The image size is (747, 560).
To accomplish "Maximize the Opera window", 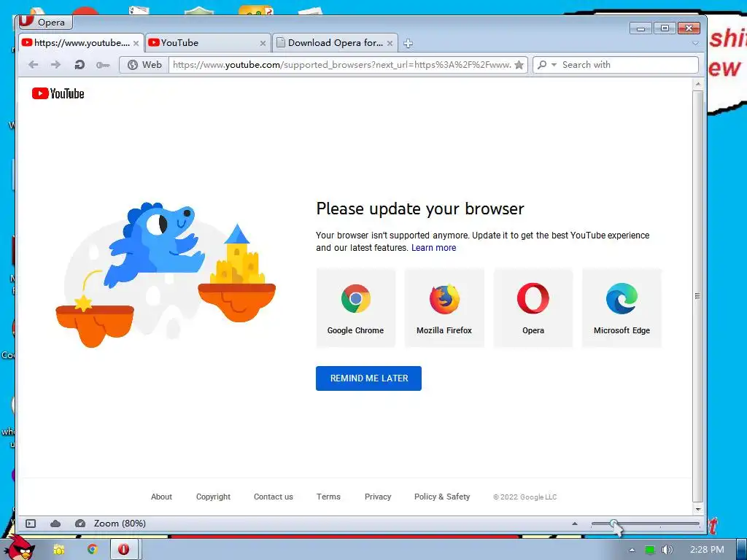I will (665, 28).
